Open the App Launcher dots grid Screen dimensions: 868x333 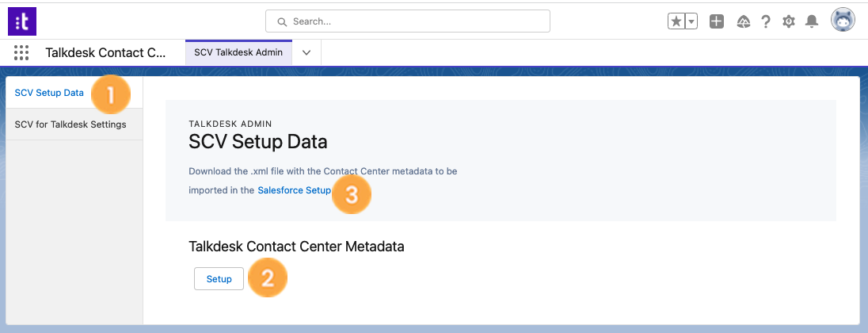(x=21, y=52)
